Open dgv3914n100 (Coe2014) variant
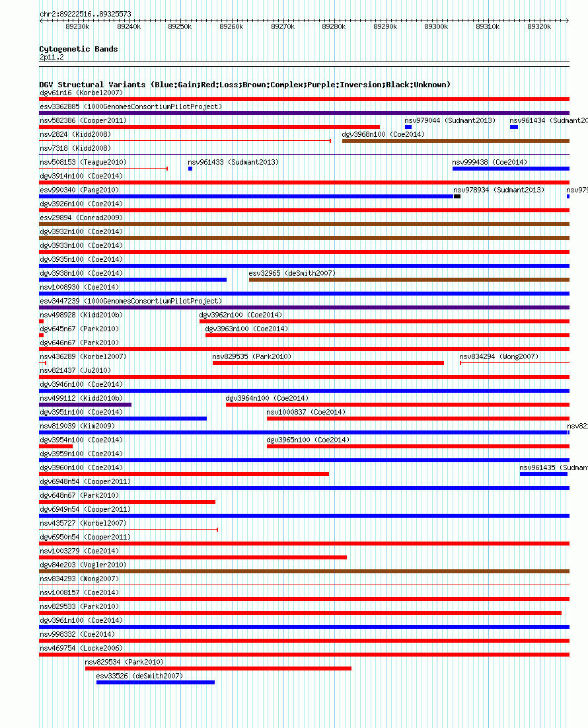The height and width of the screenshot is (728, 588). 82,177
